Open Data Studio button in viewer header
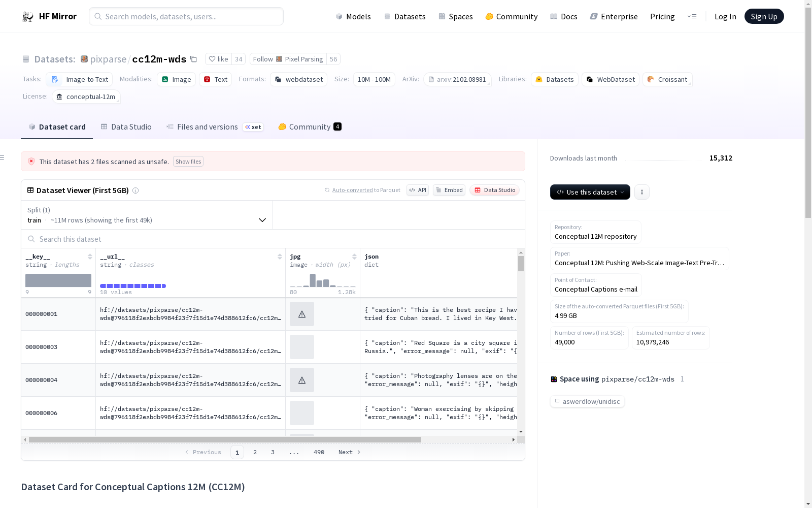This screenshot has width=812, height=508. coord(494,190)
